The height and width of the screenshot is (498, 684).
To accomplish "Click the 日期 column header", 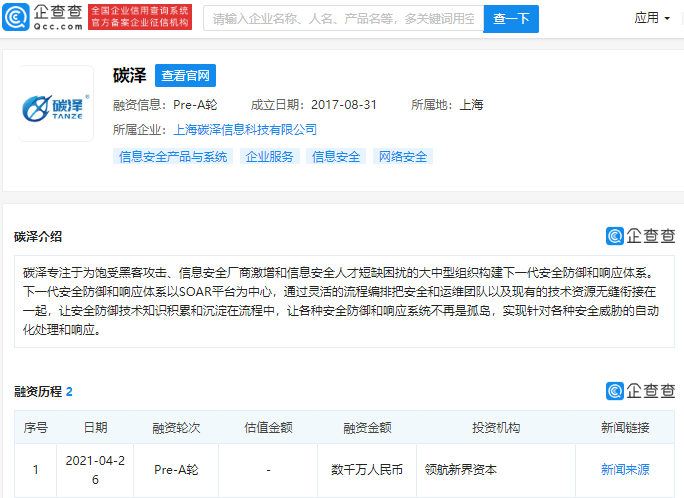I will [95, 428].
